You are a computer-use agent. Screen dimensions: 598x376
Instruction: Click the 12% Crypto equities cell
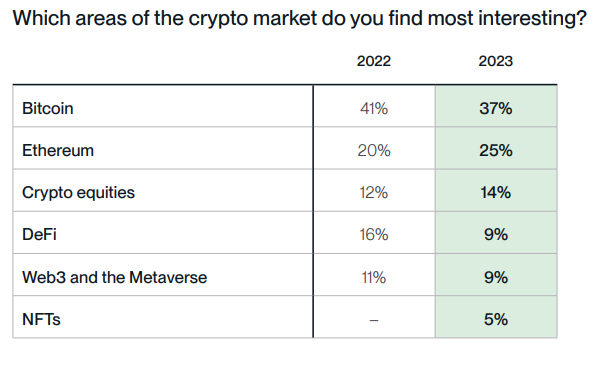pyautogui.click(x=374, y=193)
